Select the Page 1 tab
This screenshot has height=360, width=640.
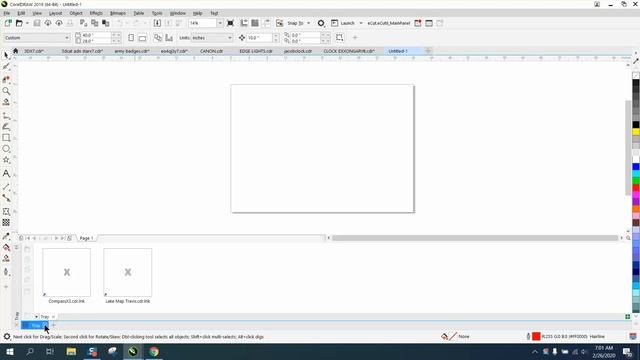86,238
